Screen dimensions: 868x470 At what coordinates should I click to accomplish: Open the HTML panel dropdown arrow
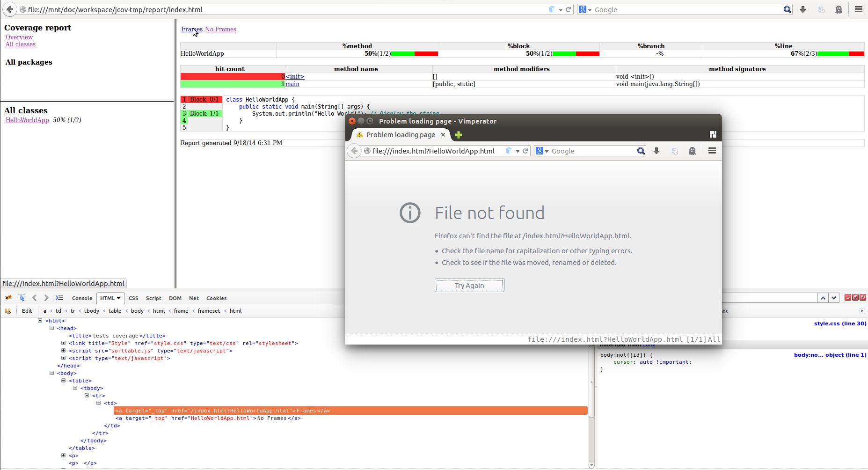[x=119, y=298]
